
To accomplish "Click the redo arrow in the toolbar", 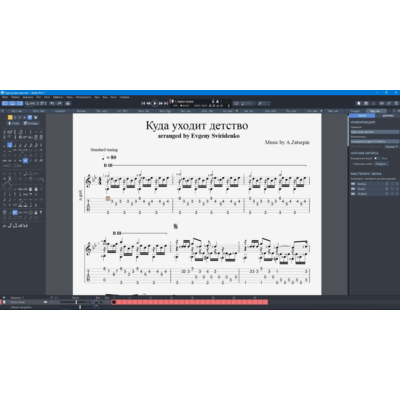I will (60, 103).
